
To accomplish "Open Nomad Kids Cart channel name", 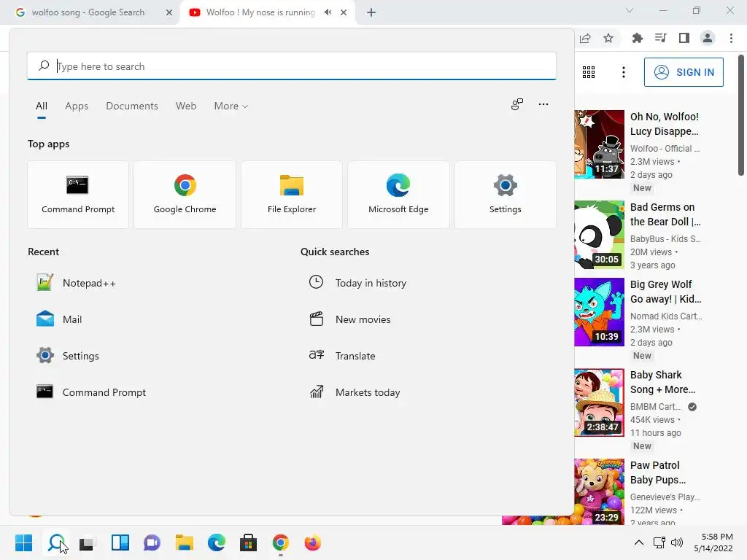I will pyautogui.click(x=666, y=316).
